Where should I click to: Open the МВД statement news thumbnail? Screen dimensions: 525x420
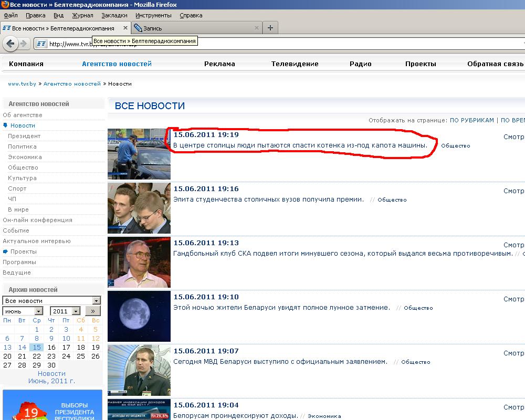tap(139, 371)
